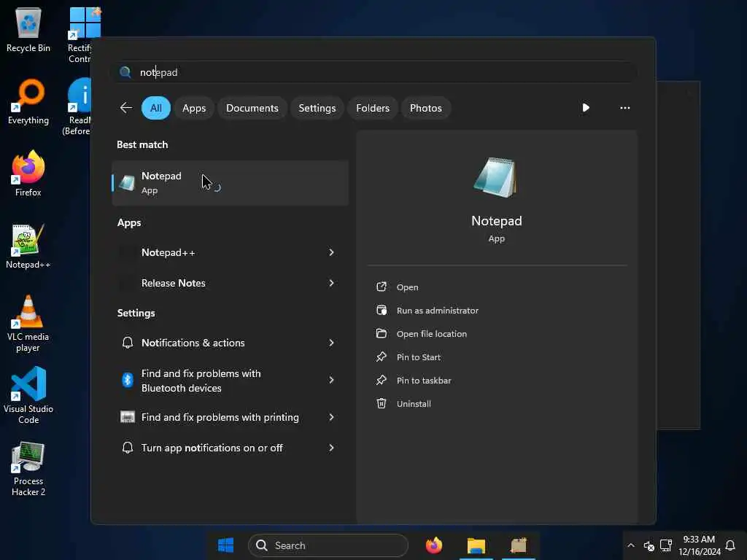This screenshot has width=747, height=560.
Task: Switch to the Settings filter tab
Action: pos(317,108)
